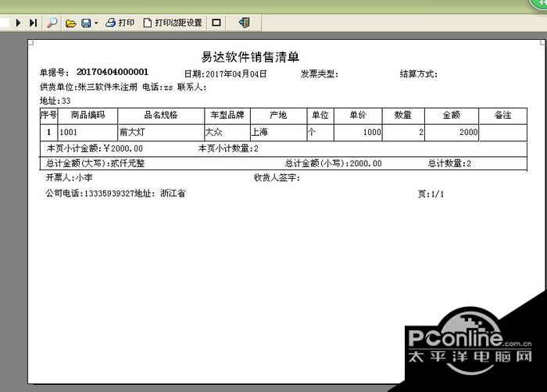Click company phone 13335939327
Viewport: 547px width, 392px height.
(109, 193)
